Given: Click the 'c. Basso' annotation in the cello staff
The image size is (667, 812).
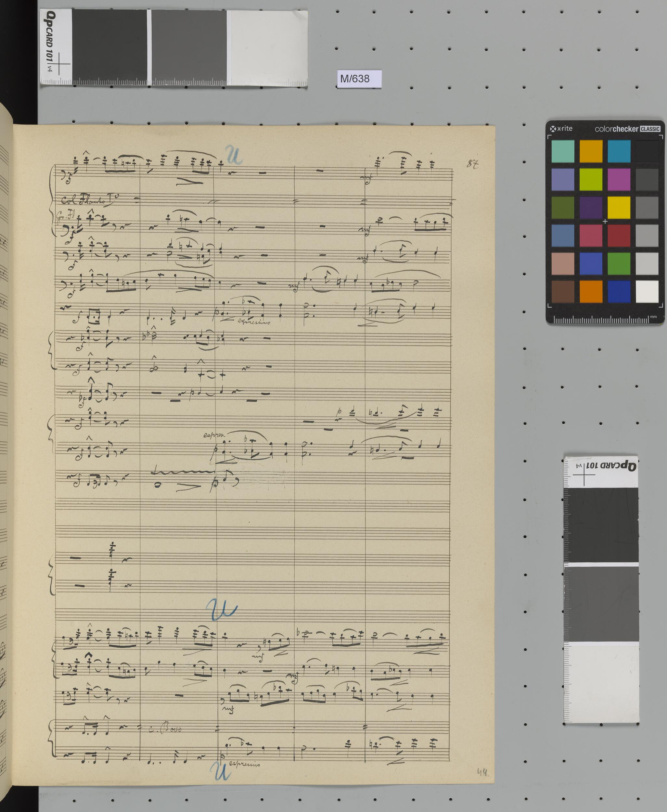Looking at the screenshot, I should coord(165,729).
